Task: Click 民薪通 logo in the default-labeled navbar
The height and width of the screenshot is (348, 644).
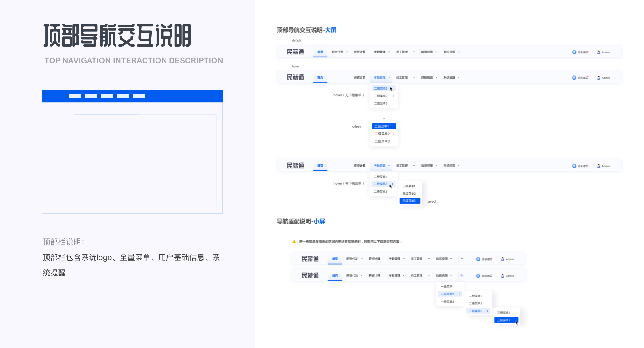Action: 295,52
